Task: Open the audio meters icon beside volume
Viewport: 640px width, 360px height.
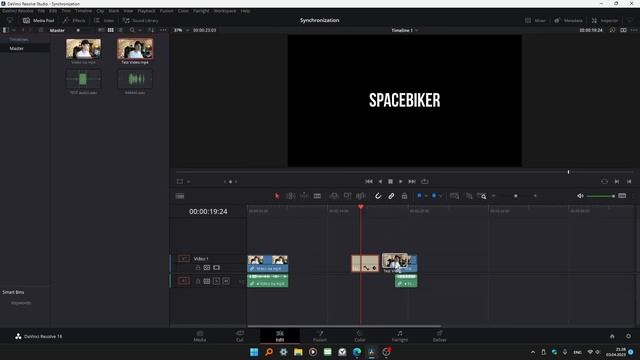Action: pos(622,196)
